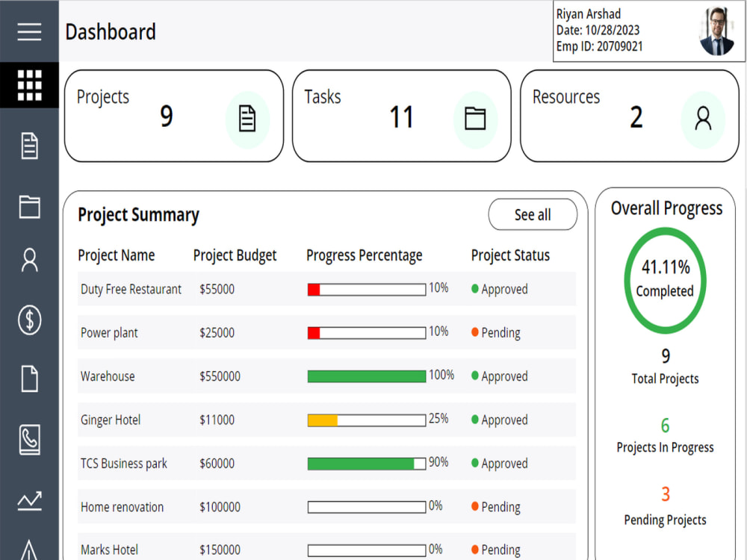Screen dimensions: 747x560
Task: Open the See all button
Action: pos(533,214)
